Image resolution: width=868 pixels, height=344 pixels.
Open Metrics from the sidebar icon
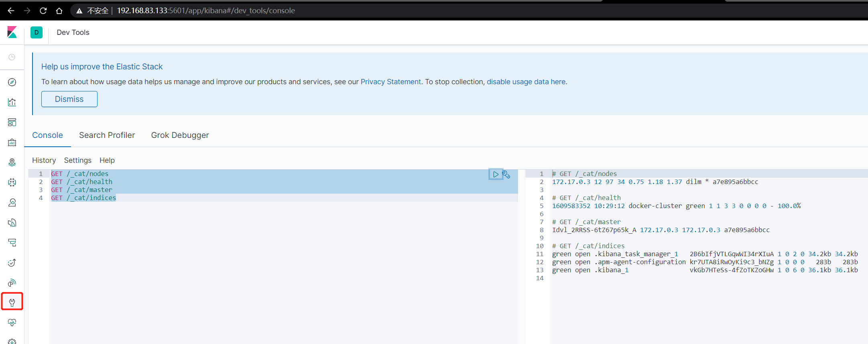[12, 202]
